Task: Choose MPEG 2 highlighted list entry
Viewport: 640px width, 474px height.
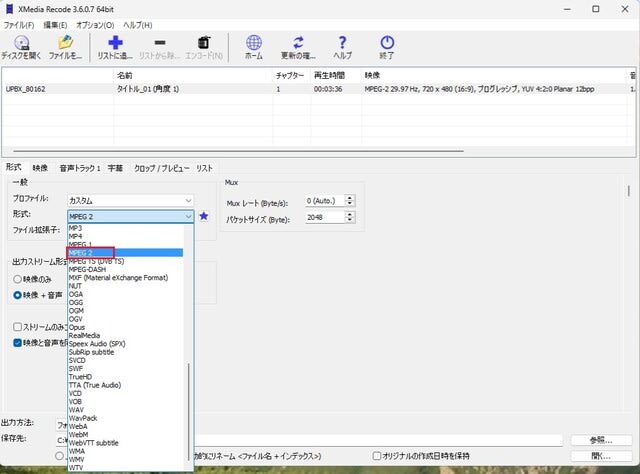Action: click(x=125, y=253)
